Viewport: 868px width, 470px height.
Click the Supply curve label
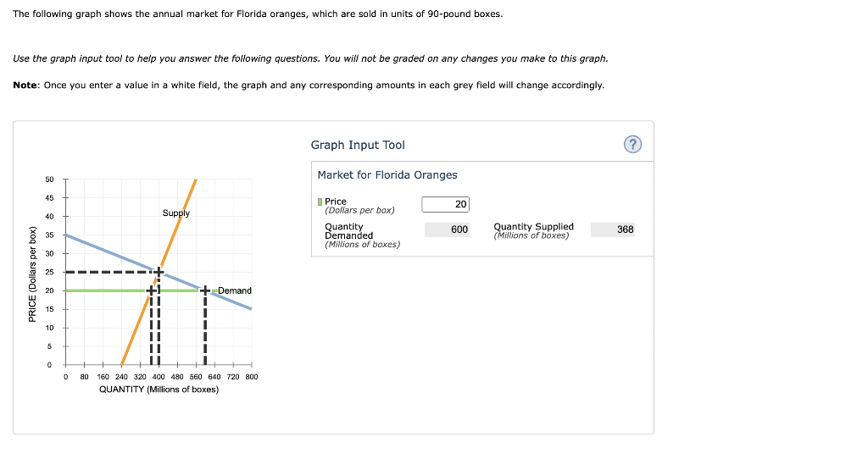(176, 213)
